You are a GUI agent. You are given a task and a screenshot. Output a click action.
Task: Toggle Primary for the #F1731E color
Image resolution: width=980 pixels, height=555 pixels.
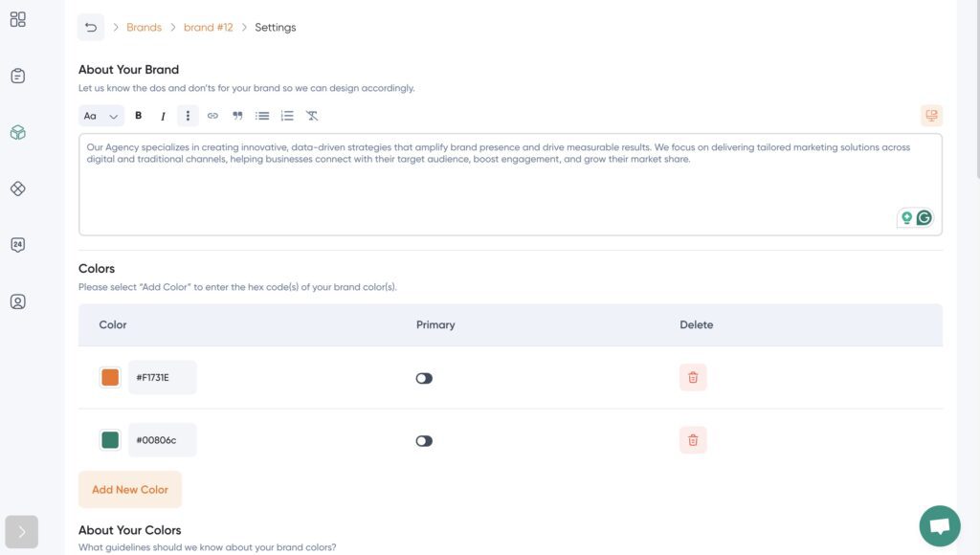(424, 378)
